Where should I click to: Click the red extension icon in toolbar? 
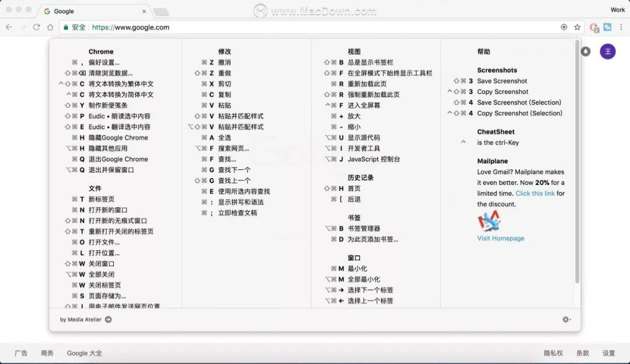click(x=594, y=27)
